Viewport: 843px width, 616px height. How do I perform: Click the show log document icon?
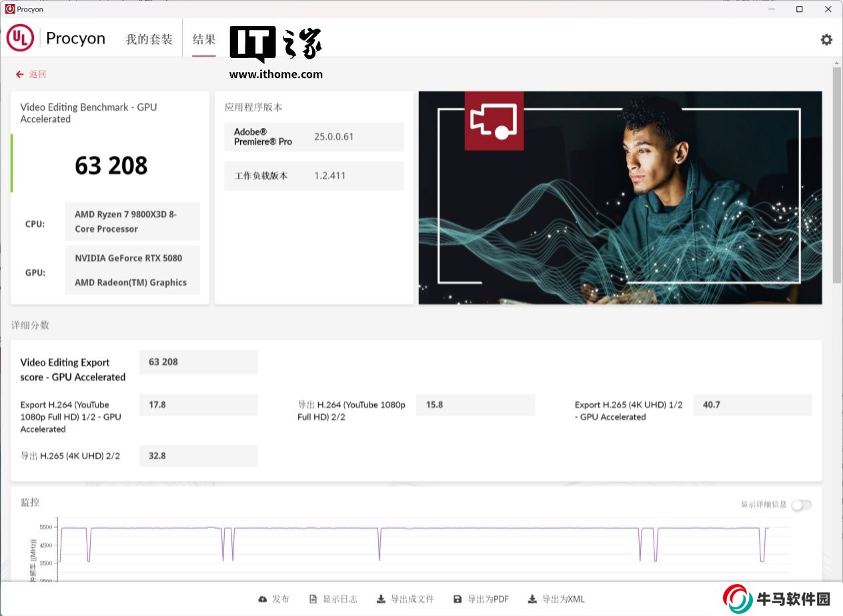tap(313, 599)
